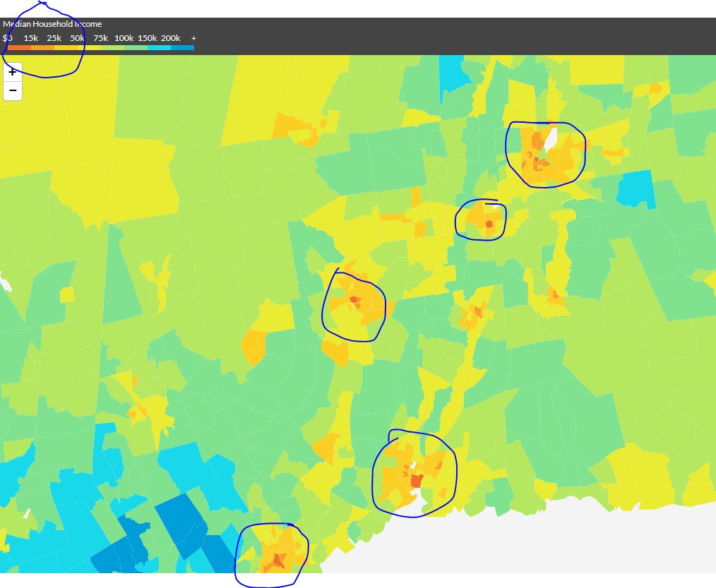
Task: Zoom out of the map
Action: (13, 91)
